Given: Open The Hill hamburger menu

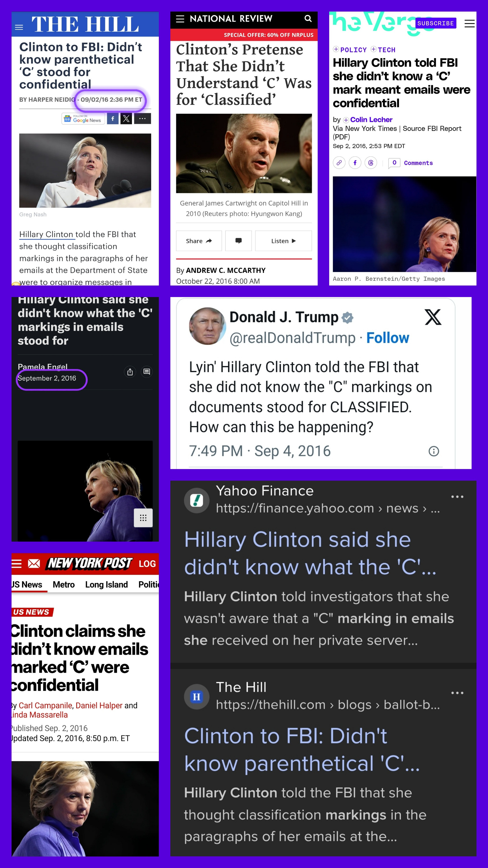Looking at the screenshot, I should (x=19, y=27).
